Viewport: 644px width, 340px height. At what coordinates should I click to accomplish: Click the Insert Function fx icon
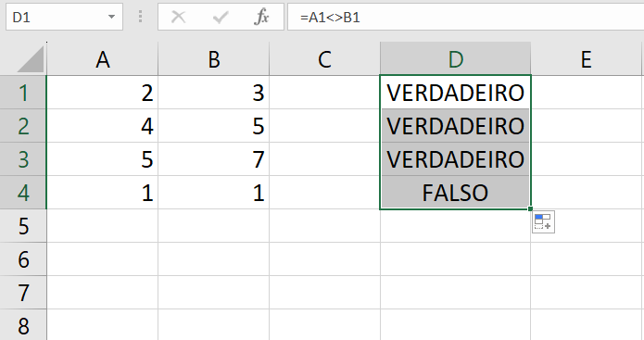click(261, 18)
